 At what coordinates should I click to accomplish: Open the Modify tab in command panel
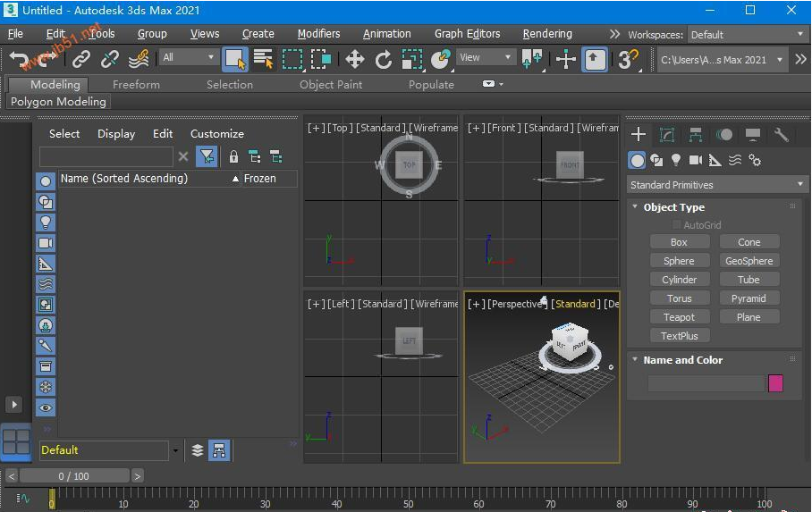[667, 135]
